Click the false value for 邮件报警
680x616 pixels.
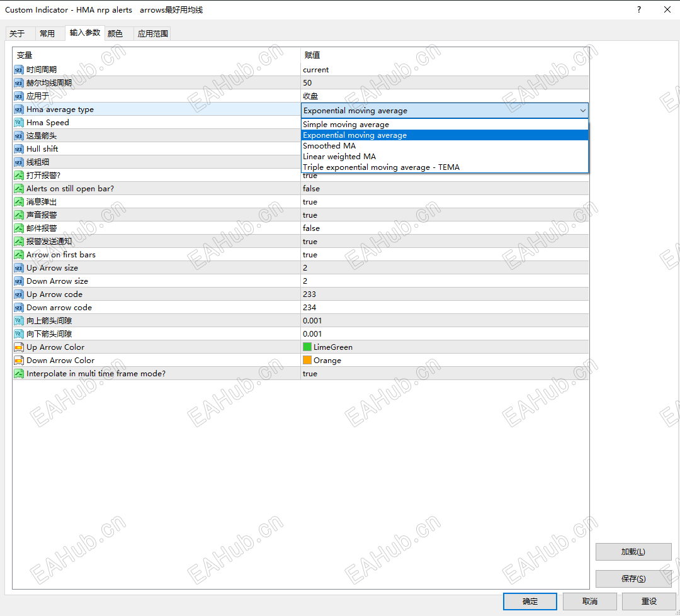311,228
